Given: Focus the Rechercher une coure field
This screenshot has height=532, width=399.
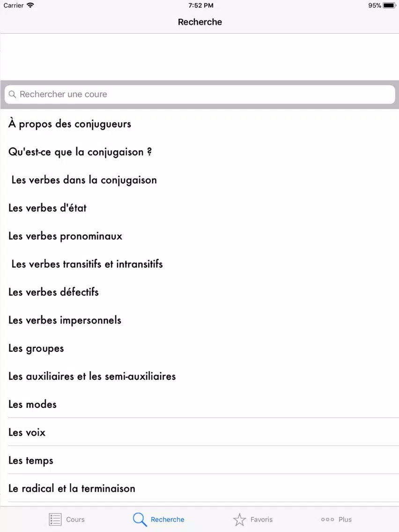Looking at the screenshot, I should (199, 94).
